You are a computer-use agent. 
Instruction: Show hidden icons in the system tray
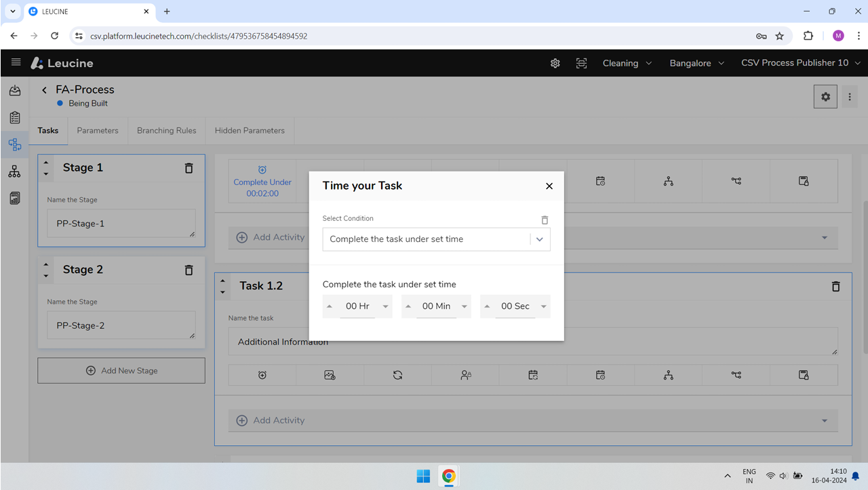click(x=728, y=476)
